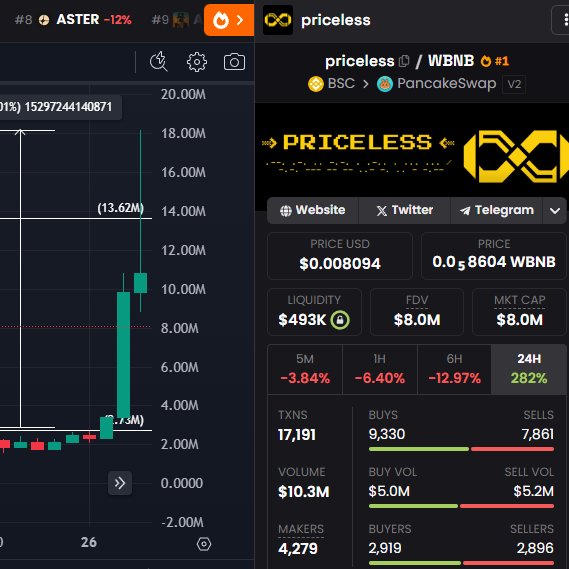Click the 0.0₅8604 WBNB price box

tap(494, 256)
